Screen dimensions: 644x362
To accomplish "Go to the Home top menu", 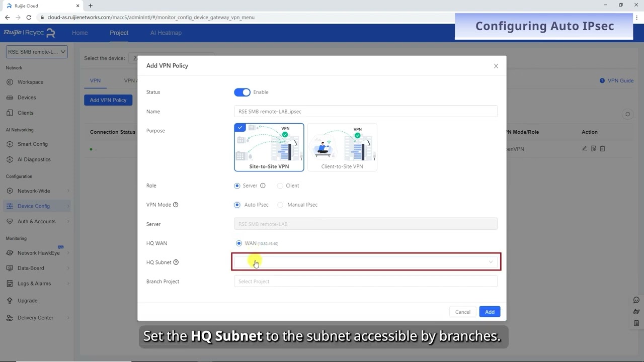I will point(79,33).
